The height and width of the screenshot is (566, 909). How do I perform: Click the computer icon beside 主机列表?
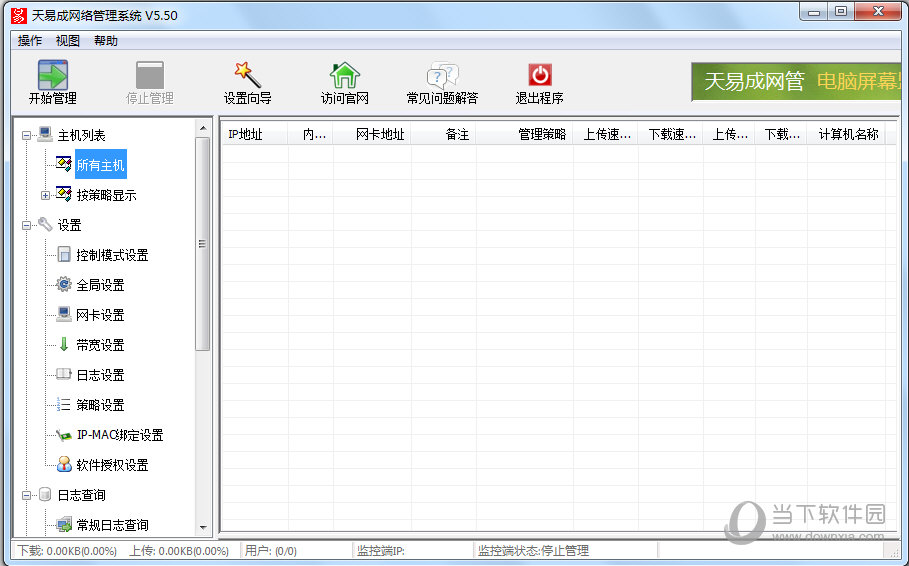[x=45, y=135]
